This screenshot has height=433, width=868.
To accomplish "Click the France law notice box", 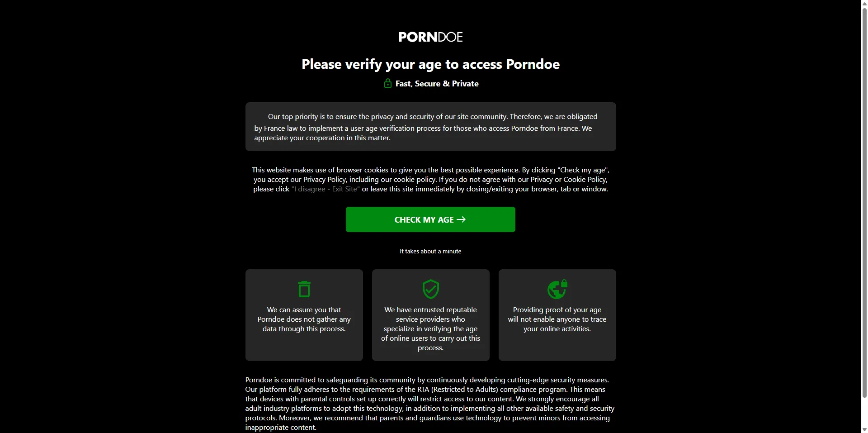I will 430,127.
